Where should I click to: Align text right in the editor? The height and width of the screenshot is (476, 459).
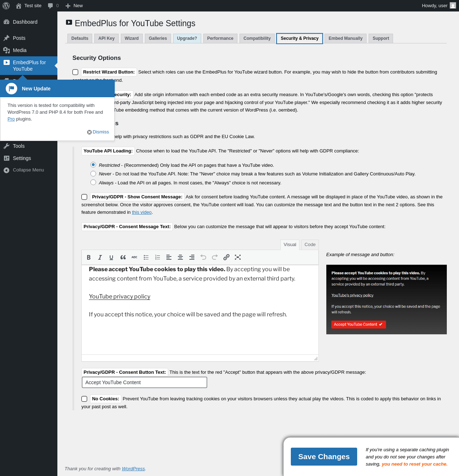coord(192,257)
